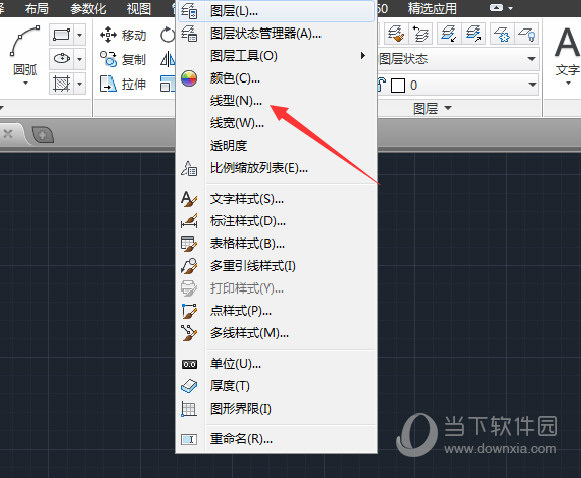The width and height of the screenshot is (581, 478).
Task: Switch to the 布局 ribbon tab
Action: coord(37,8)
